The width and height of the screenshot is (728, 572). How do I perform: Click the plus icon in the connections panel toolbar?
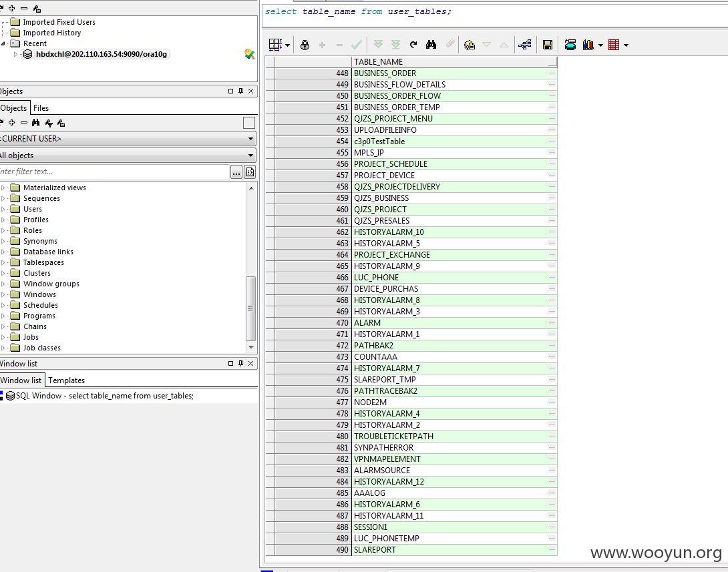point(11,9)
